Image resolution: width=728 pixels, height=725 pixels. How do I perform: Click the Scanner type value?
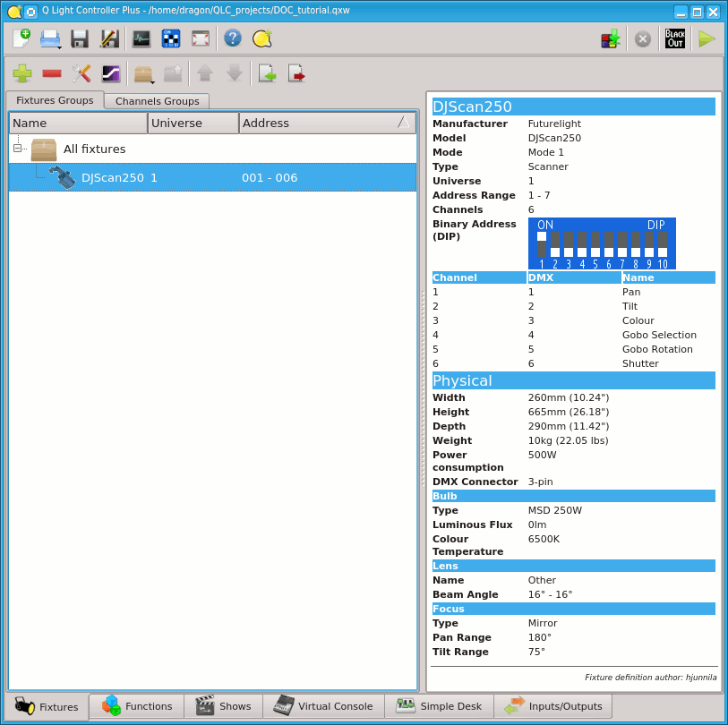tap(548, 166)
